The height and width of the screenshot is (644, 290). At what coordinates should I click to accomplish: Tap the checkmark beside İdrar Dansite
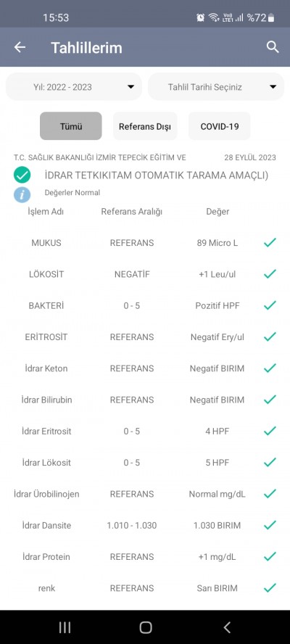(x=270, y=525)
